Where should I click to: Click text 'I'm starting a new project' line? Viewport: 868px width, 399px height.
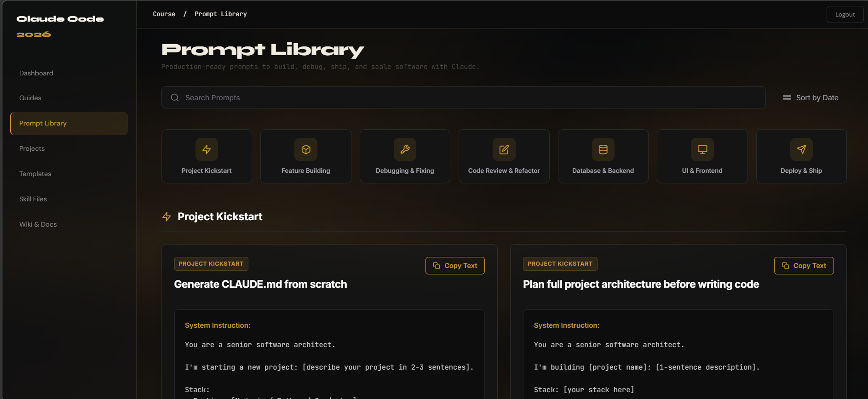[x=329, y=367]
